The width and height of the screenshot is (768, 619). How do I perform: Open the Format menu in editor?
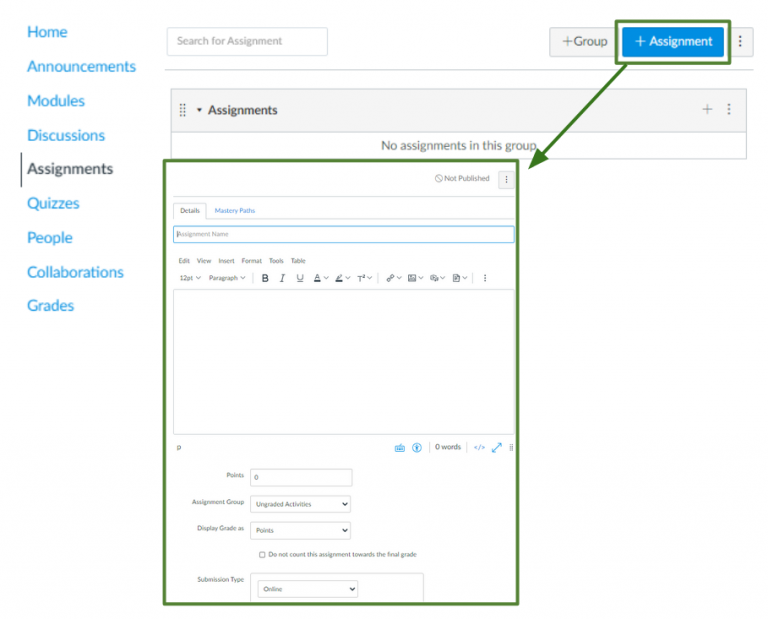point(252,261)
